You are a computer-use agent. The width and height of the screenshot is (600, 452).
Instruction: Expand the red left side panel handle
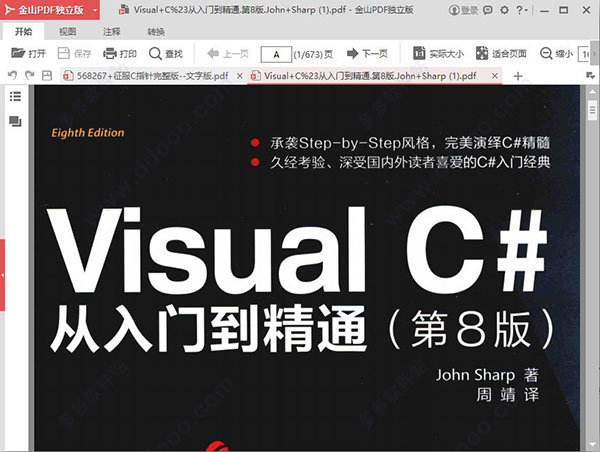coord(2,275)
